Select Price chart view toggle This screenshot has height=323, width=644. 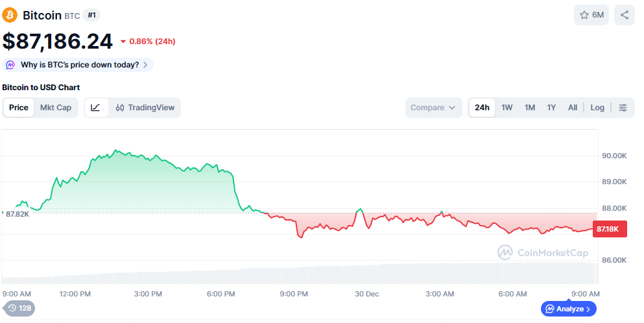tap(19, 108)
